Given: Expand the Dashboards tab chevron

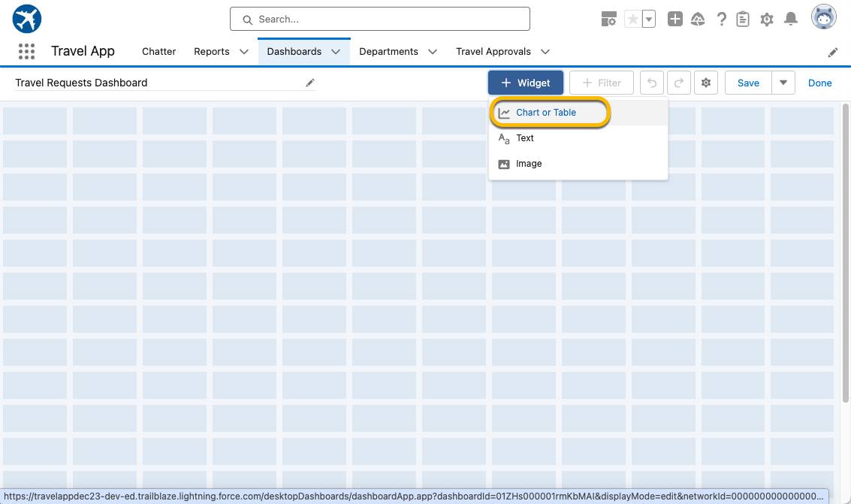Looking at the screenshot, I should click(x=336, y=52).
